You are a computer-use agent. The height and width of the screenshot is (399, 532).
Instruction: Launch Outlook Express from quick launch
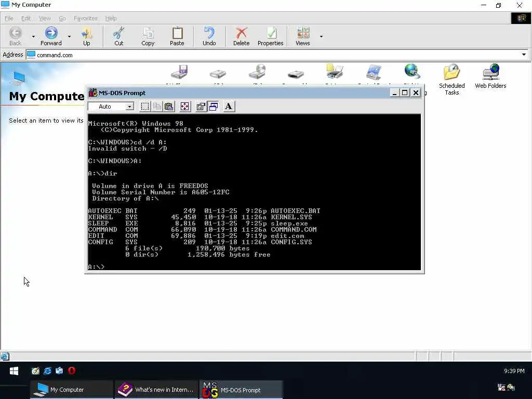pos(59,371)
